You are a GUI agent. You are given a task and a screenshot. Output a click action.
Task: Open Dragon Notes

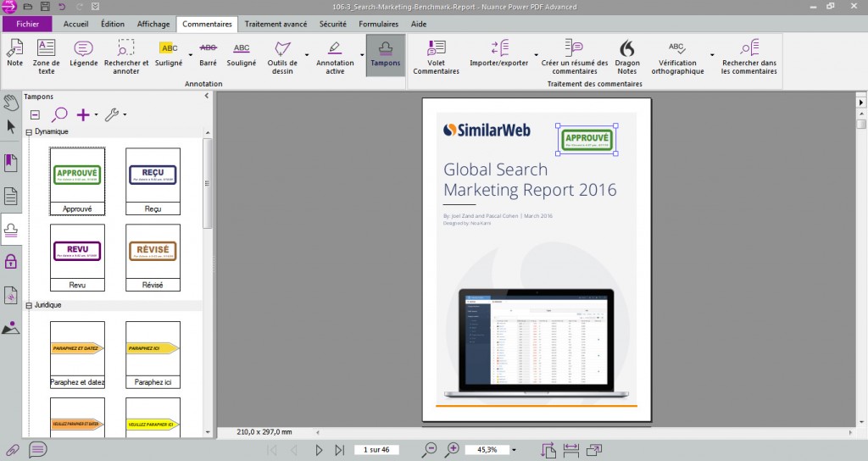point(627,55)
